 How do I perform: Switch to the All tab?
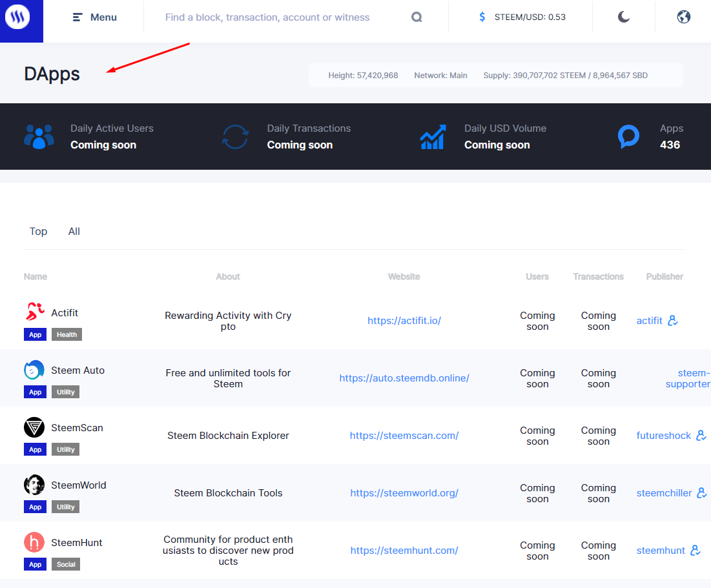[74, 231]
